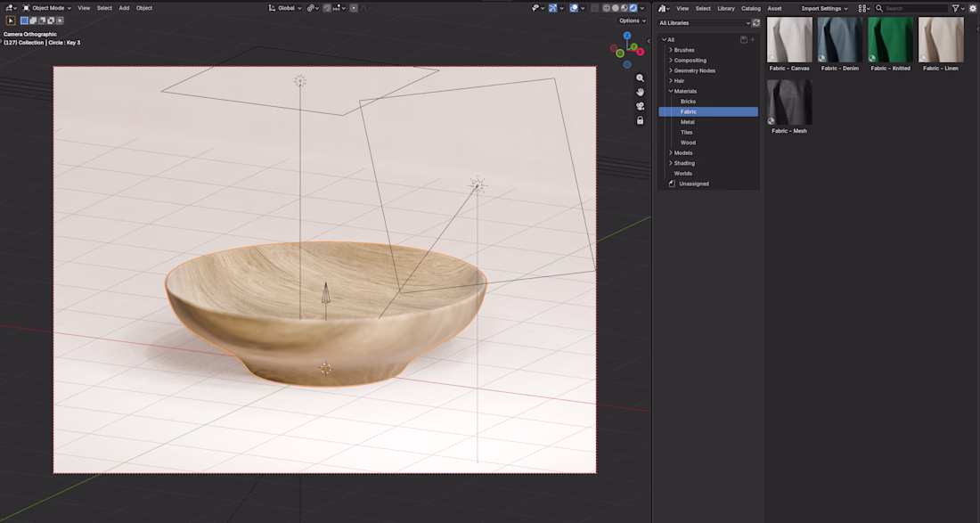The height and width of the screenshot is (523, 980).
Task: Toggle the camera view gizmo icon
Action: (640, 106)
